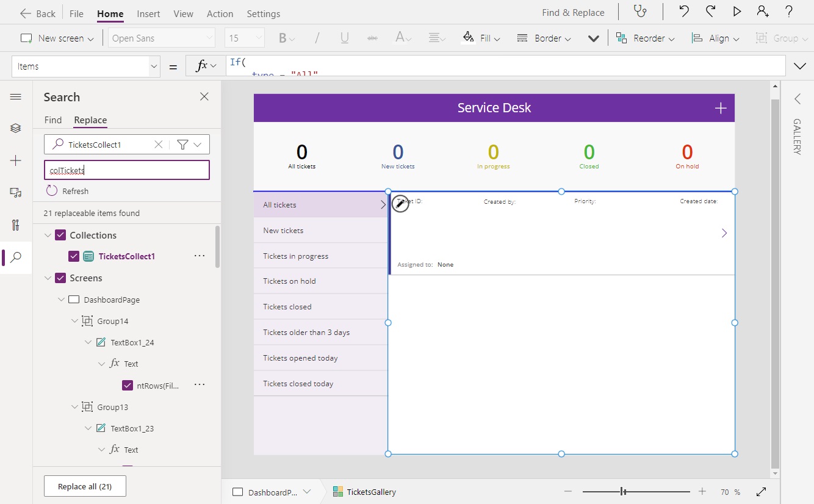Open the tree view panel

click(x=15, y=128)
